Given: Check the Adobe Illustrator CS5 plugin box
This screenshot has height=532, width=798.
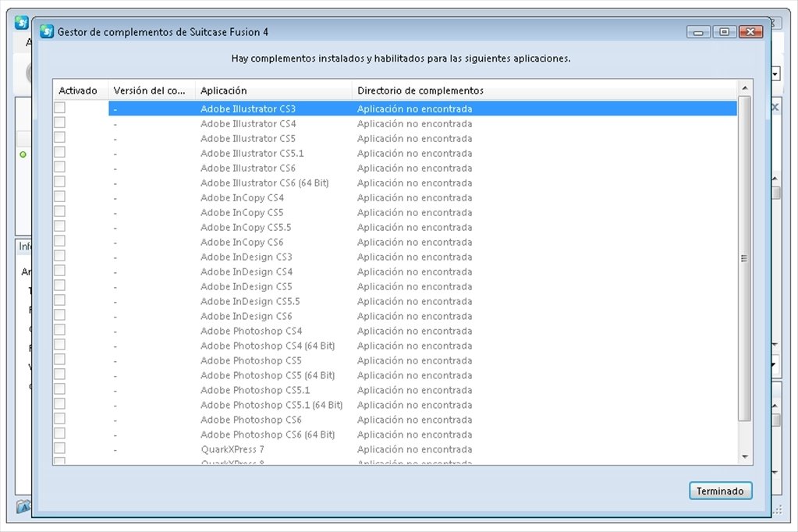Looking at the screenshot, I should coord(59,137).
